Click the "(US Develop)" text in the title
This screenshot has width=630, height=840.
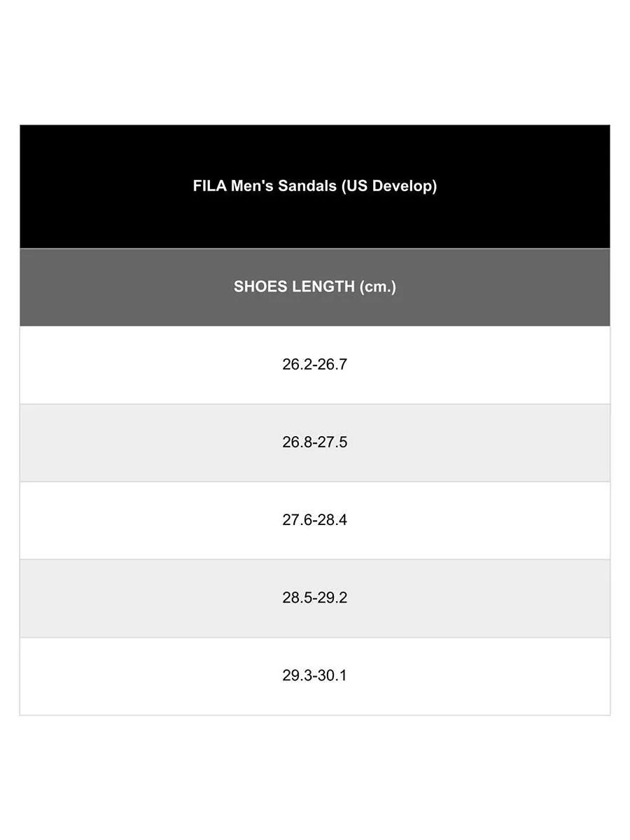tap(389, 186)
